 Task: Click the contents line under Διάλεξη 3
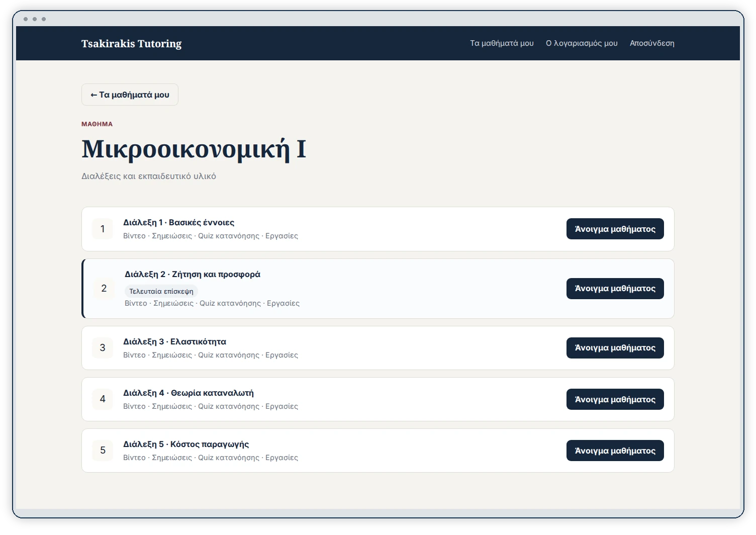[211, 355]
